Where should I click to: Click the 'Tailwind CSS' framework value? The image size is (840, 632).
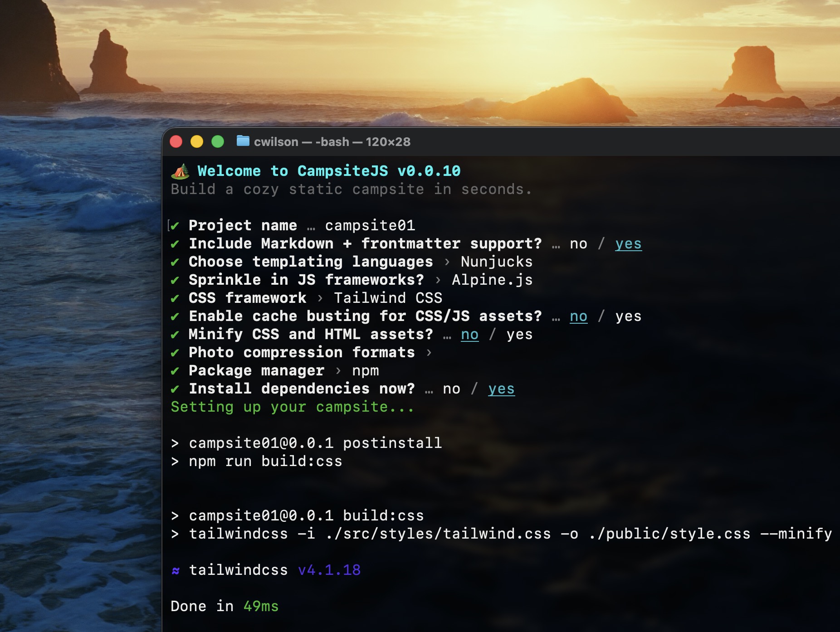tap(388, 298)
